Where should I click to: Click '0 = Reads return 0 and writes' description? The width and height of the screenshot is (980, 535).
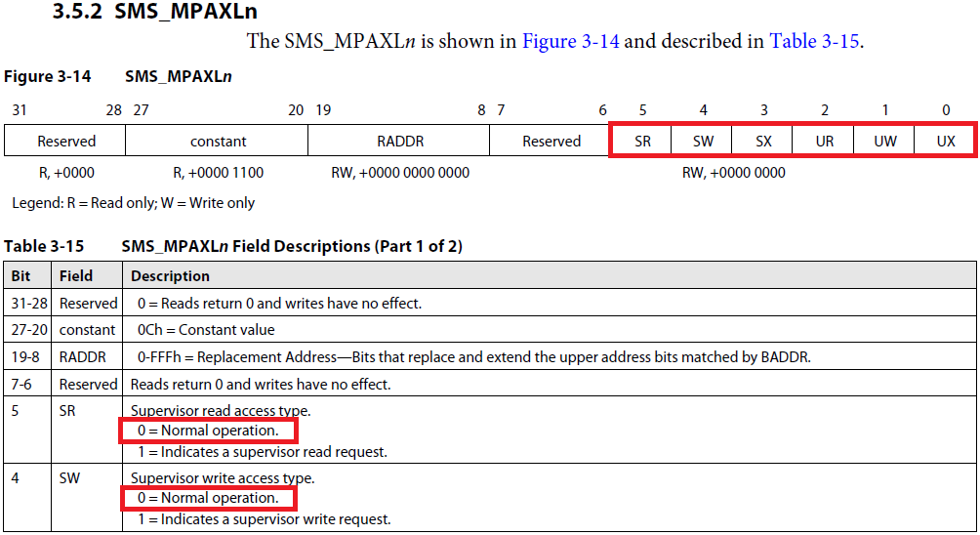[279, 303]
